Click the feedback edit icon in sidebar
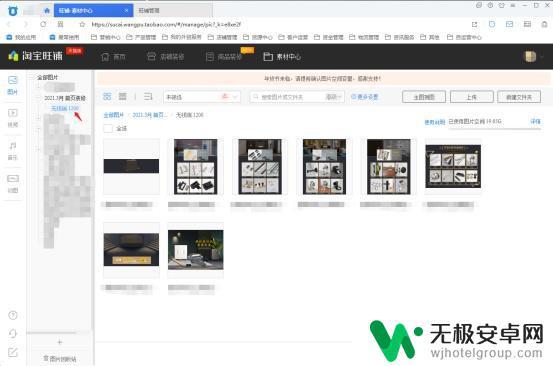Screen dimensions: 553x366 click(13, 352)
